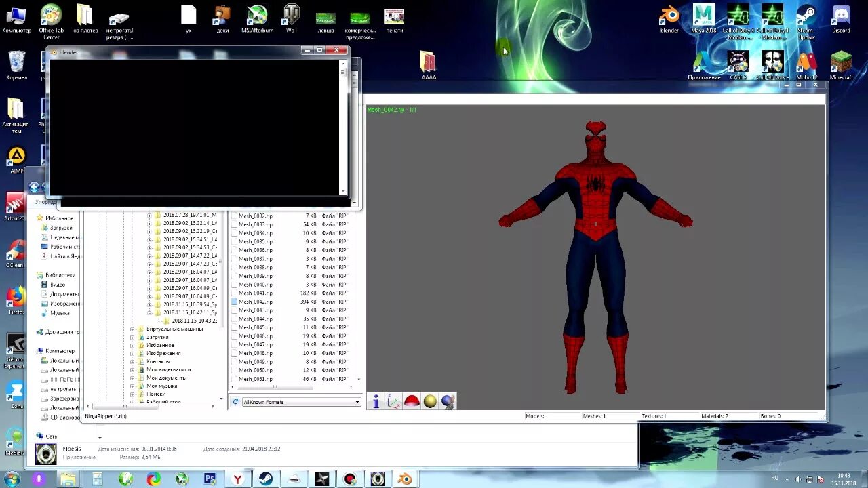Expand the Мои документы folder node

click(x=132, y=378)
